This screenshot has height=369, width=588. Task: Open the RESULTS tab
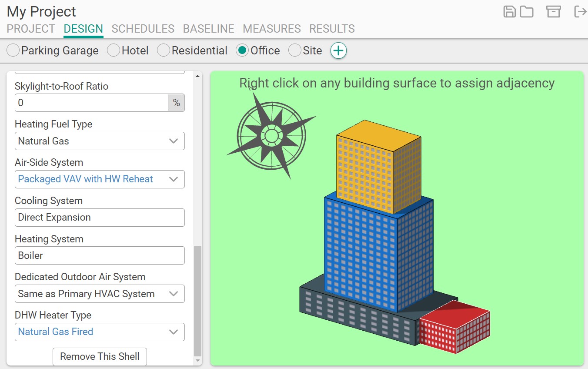click(x=332, y=29)
